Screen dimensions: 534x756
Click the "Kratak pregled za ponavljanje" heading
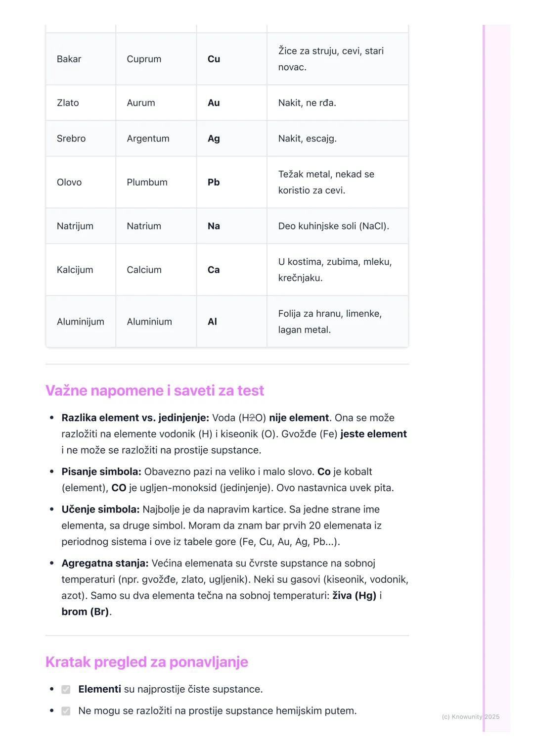point(147,662)
